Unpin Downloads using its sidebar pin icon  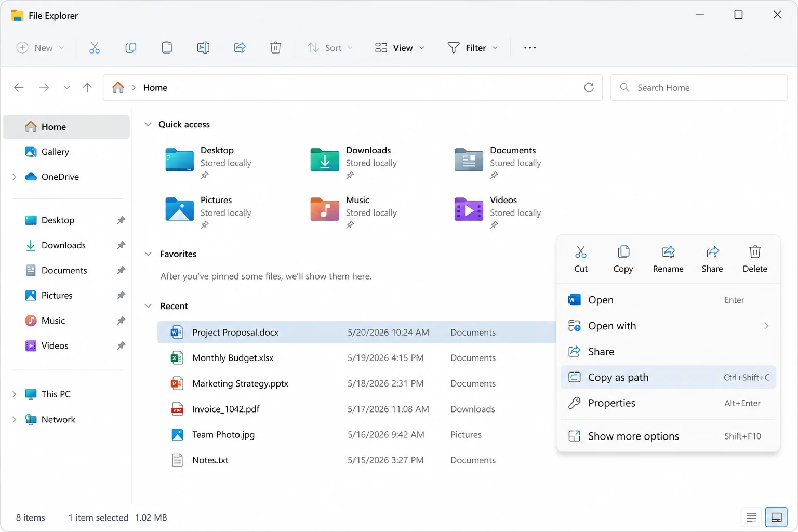(121, 245)
